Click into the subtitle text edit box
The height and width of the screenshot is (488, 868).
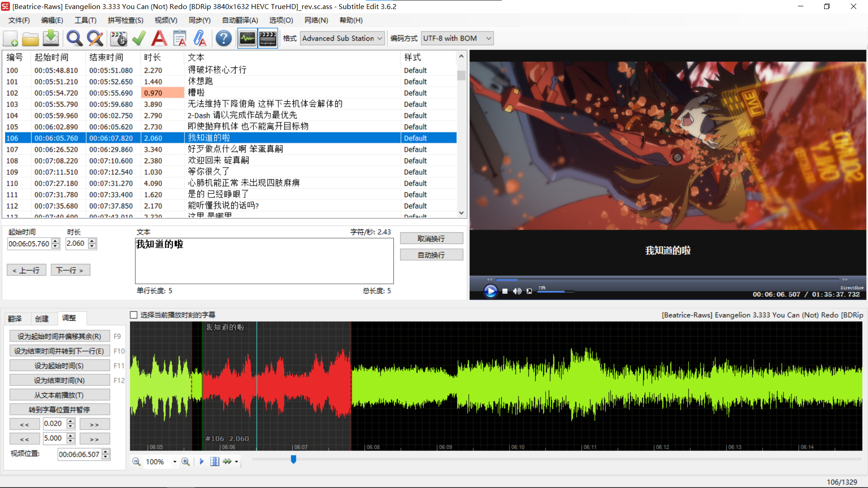(264, 261)
